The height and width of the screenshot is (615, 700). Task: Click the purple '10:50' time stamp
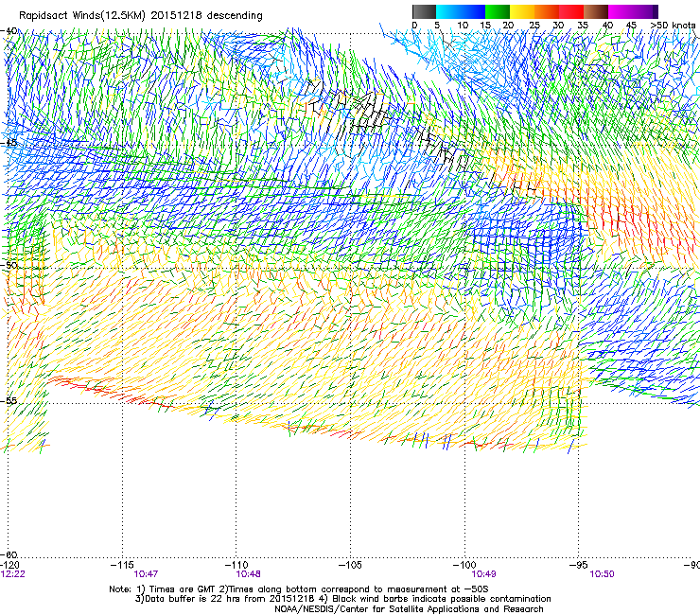(x=602, y=574)
